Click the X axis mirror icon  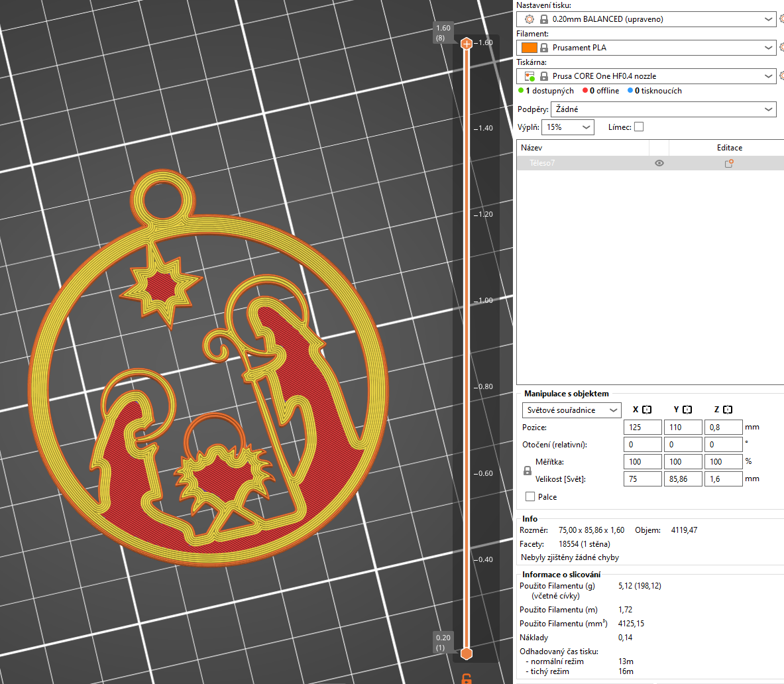(647, 410)
